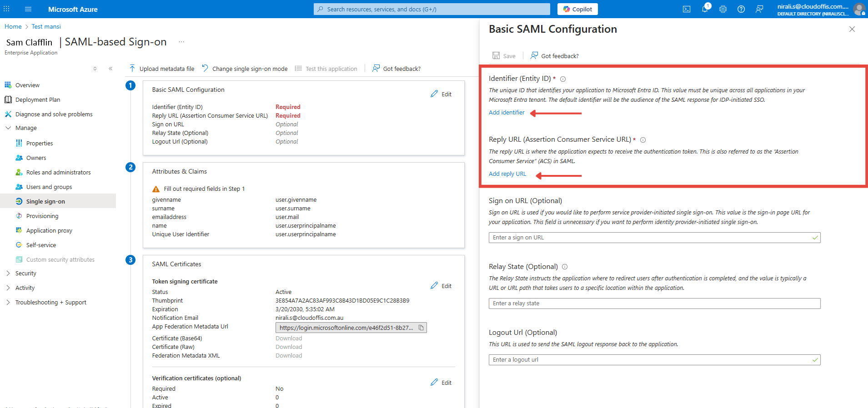Viewport: 868px width, 408px height.
Task: Open the more options ellipsis near title
Action: click(181, 42)
